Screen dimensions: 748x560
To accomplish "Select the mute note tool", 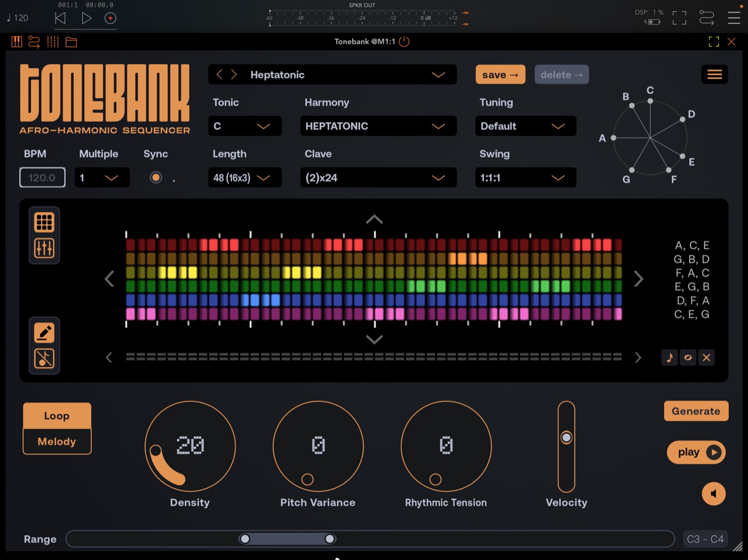I will point(44,359).
